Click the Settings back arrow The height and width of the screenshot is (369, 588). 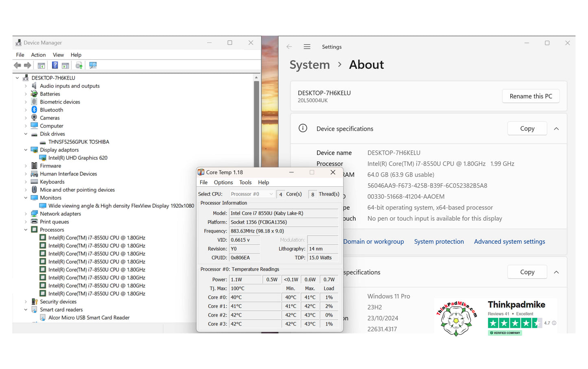(x=289, y=47)
